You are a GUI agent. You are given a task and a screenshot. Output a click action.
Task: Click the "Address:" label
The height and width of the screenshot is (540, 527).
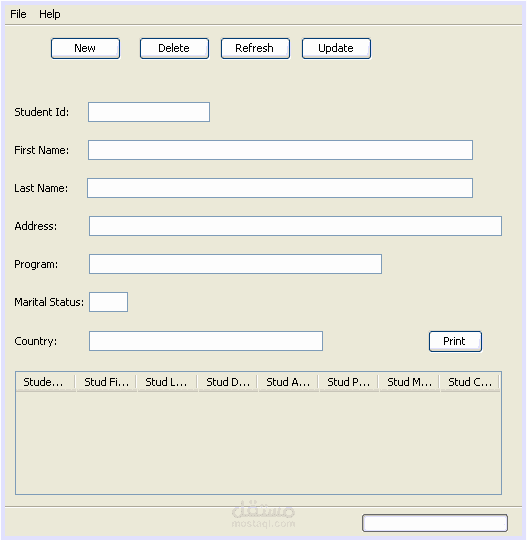(35, 226)
